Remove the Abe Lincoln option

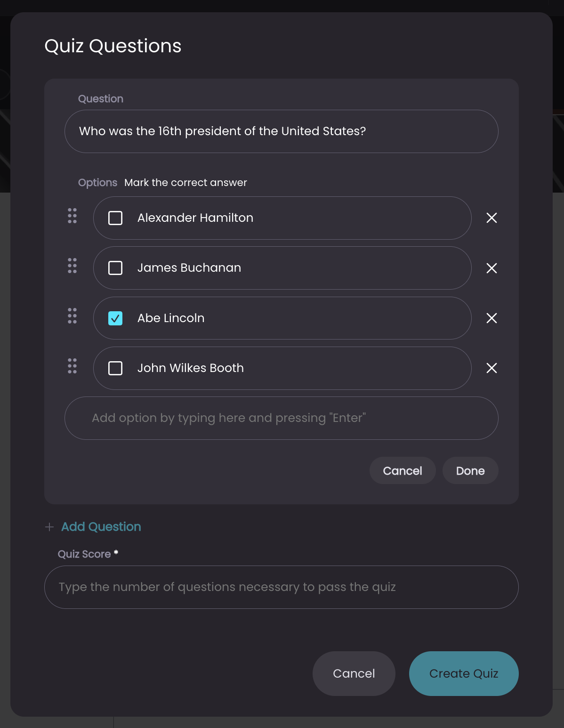(491, 318)
